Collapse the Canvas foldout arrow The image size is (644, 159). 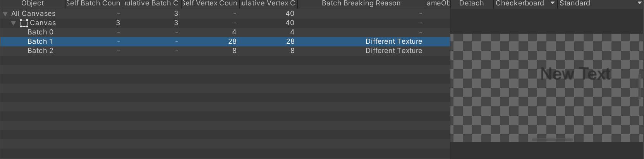coord(14,23)
